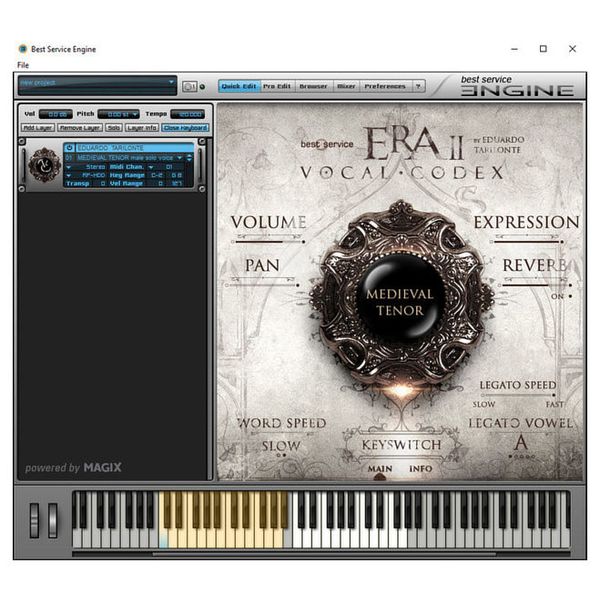Screen dimensions: 600x600
Task: Toggle the layer power icon
Action: pos(69,148)
